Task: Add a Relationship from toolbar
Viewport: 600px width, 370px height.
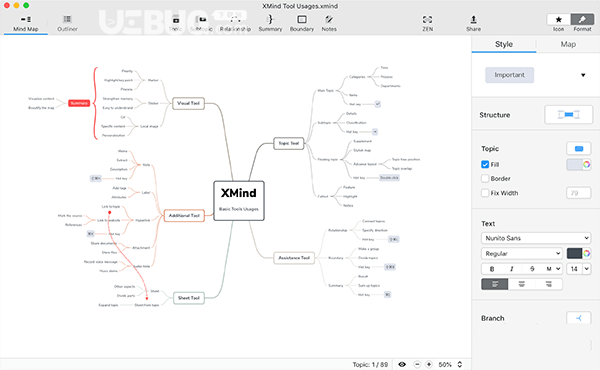Action: (235, 23)
